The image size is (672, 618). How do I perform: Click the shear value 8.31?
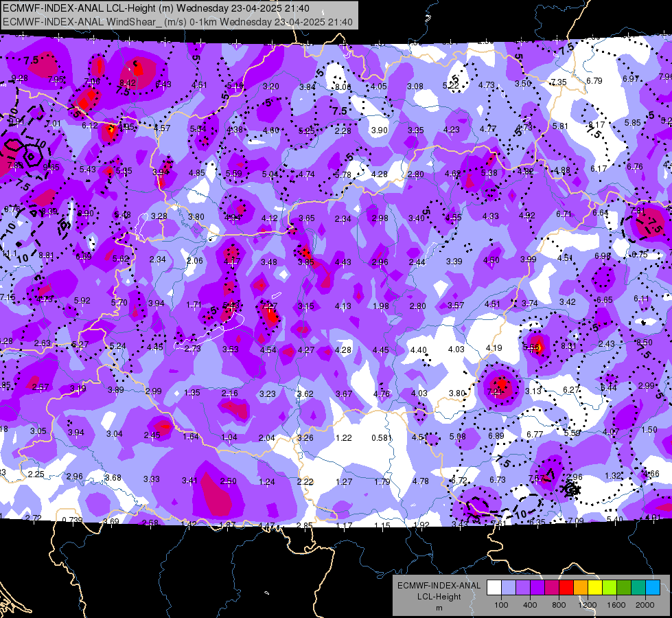[568, 345]
